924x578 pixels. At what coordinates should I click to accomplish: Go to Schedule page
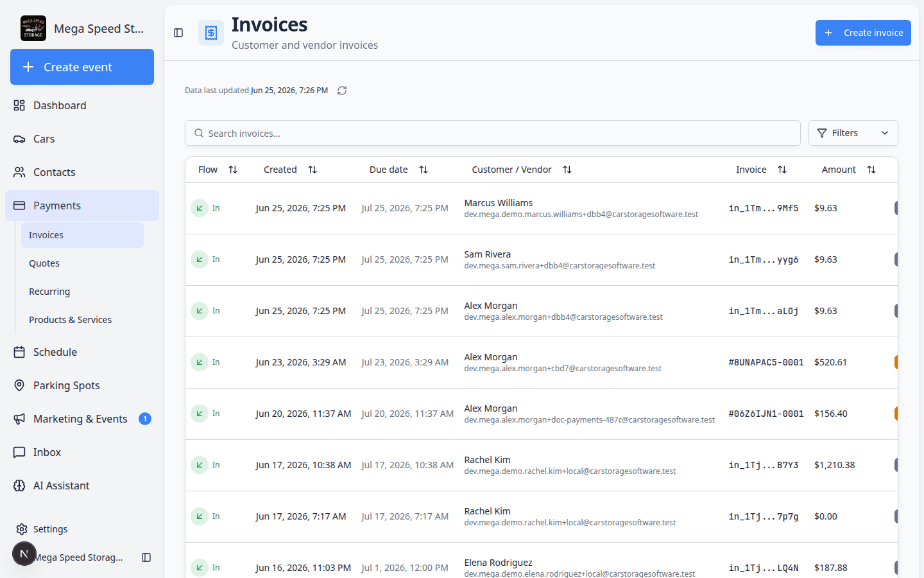(82, 352)
